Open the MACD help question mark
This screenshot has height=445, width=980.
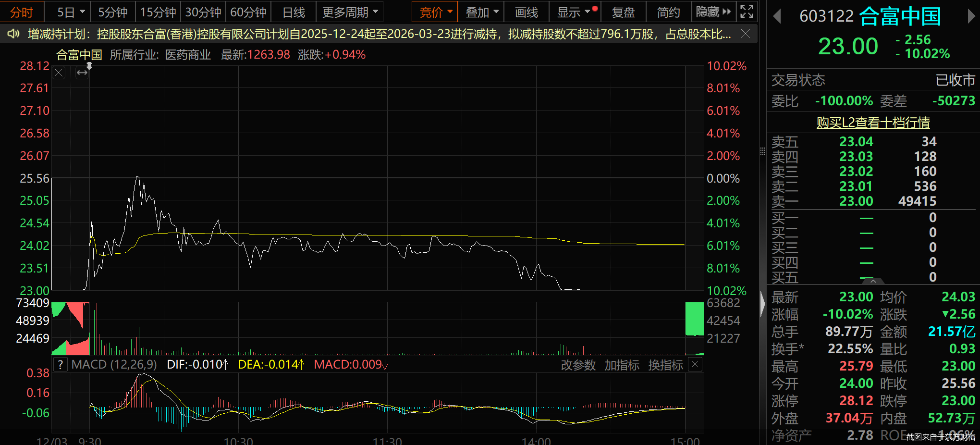click(61, 365)
